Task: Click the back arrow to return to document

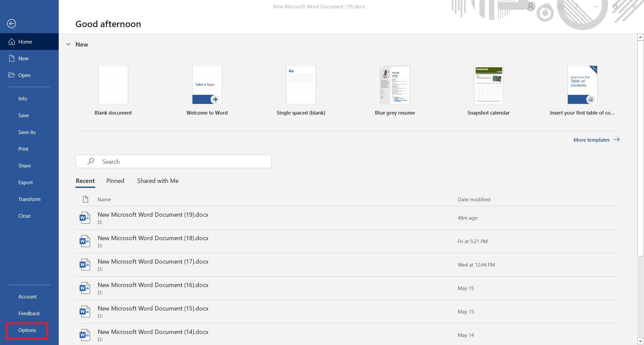Action: click(11, 23)
